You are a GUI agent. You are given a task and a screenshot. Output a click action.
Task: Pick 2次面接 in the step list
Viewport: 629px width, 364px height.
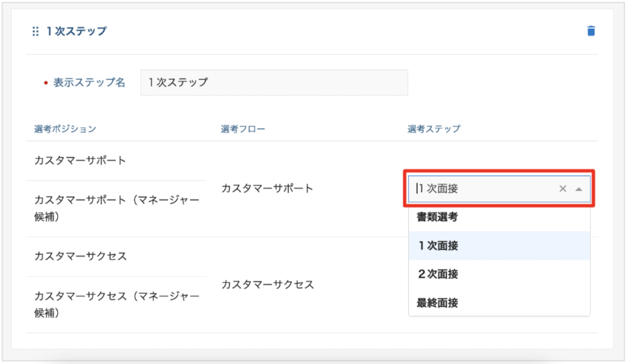click(499, 274)
